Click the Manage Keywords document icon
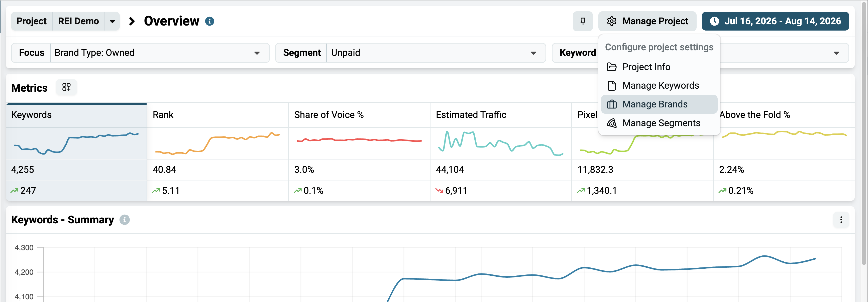Viewport: 868px width, 302px height. point(612,86)
